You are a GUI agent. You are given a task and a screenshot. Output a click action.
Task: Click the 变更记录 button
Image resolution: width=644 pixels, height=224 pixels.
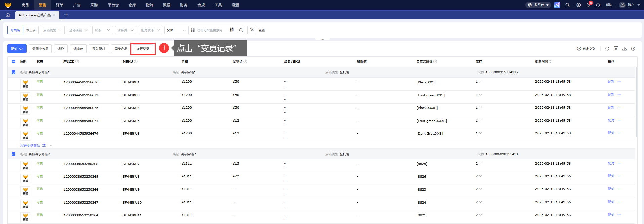(x=143, y=49)
